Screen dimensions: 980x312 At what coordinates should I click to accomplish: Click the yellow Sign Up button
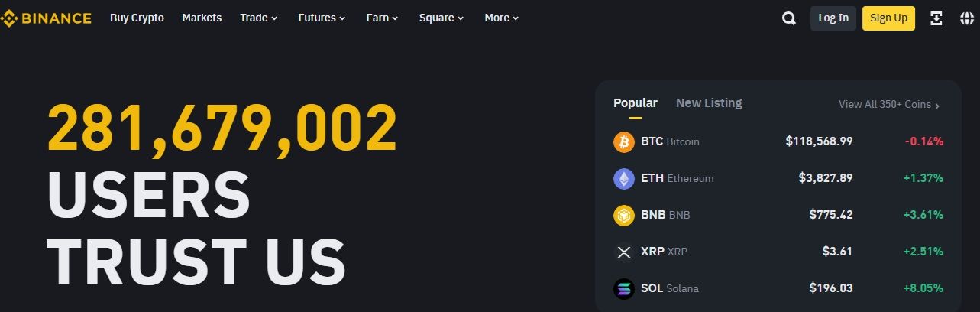(888, 18)
